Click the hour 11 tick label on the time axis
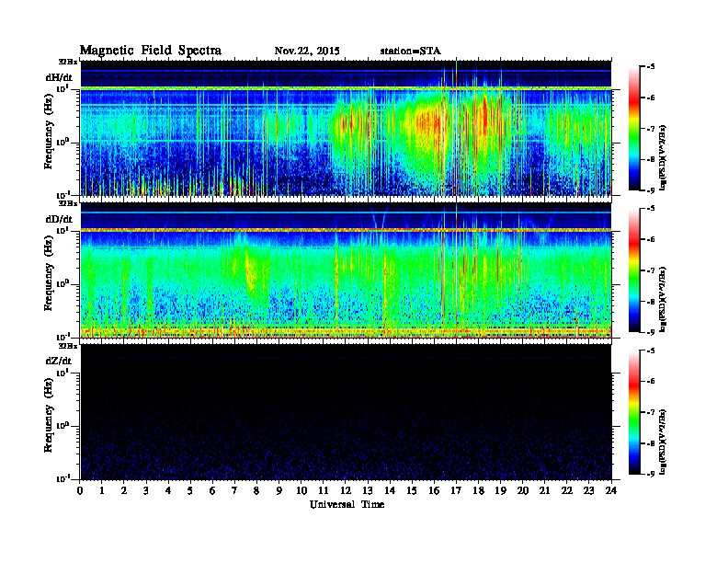 coord(324,490)
